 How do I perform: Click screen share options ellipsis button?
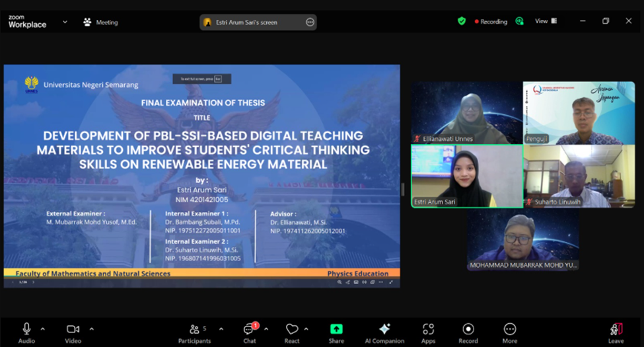tap(310, 22)
